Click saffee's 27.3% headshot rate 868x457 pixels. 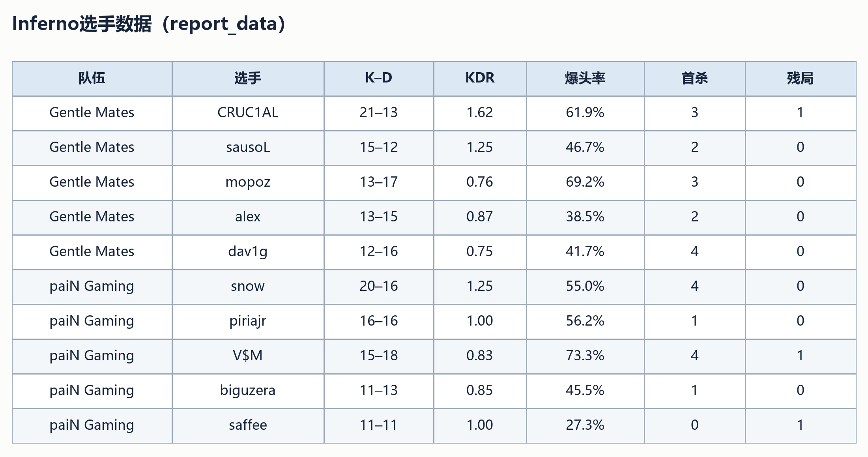[x=585, y=425]
